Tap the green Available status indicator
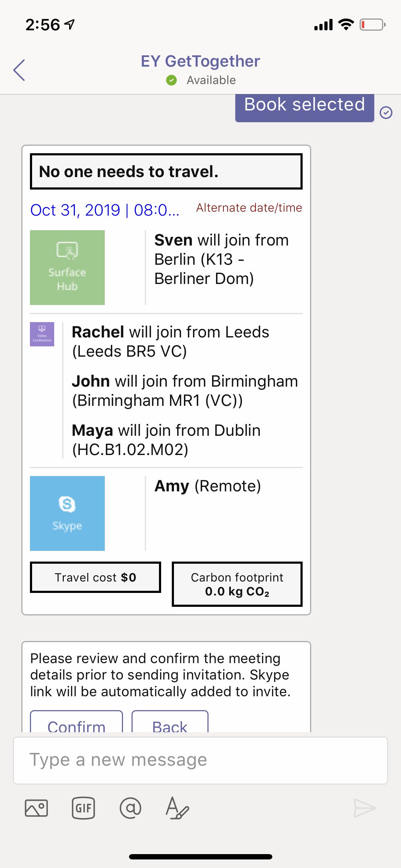This screenshot has width=401, height=868. (x=171, y=80)
